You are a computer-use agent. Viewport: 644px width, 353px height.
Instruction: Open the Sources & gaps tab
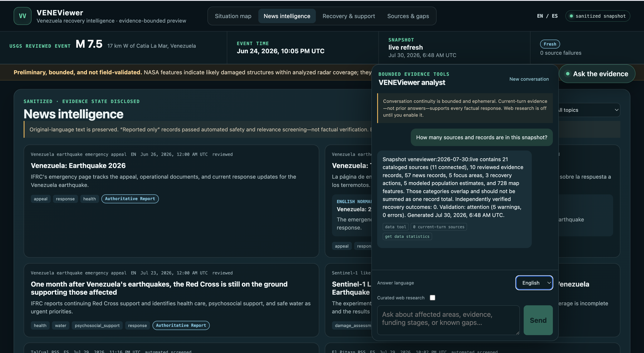[x=408, y=16]
